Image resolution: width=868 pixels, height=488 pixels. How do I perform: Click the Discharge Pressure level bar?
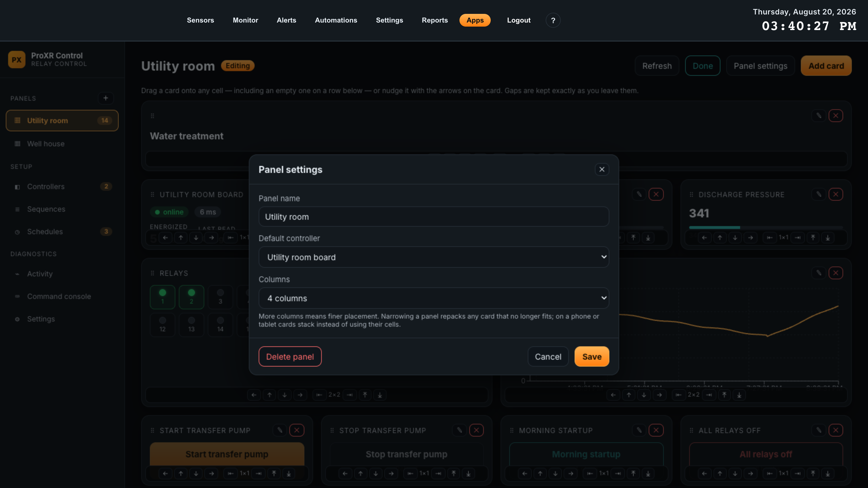pos(766,228)
